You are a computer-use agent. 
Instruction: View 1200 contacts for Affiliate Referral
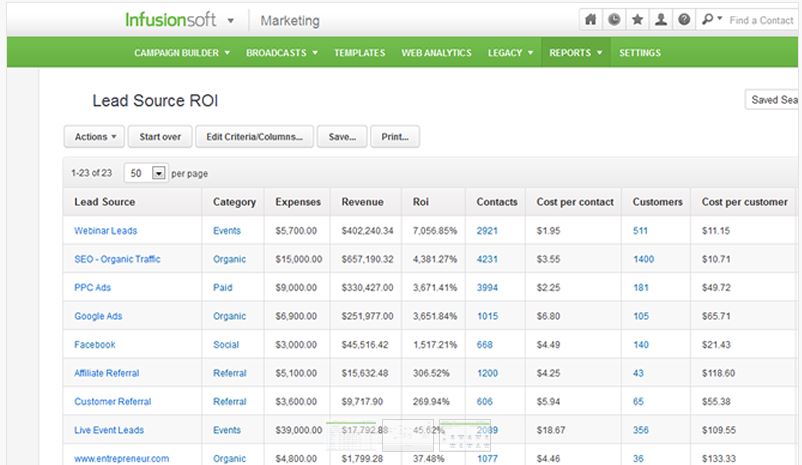487,373
